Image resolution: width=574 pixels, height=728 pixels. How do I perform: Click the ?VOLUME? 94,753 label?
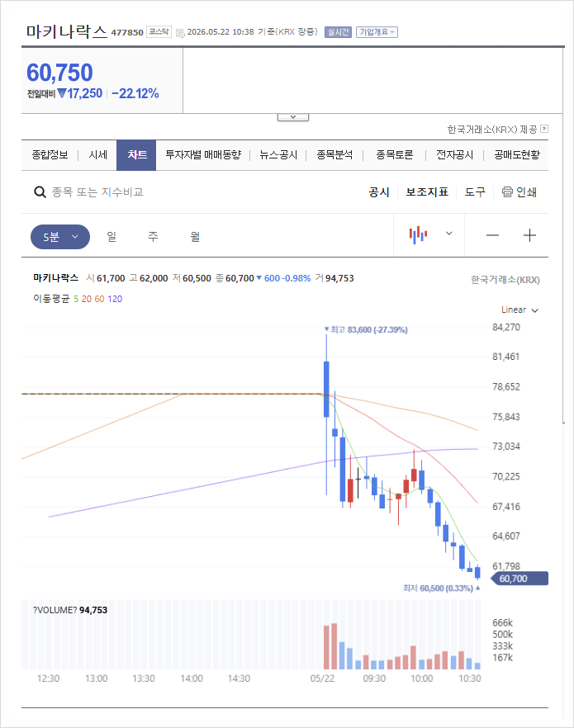(x=70, y=610)
